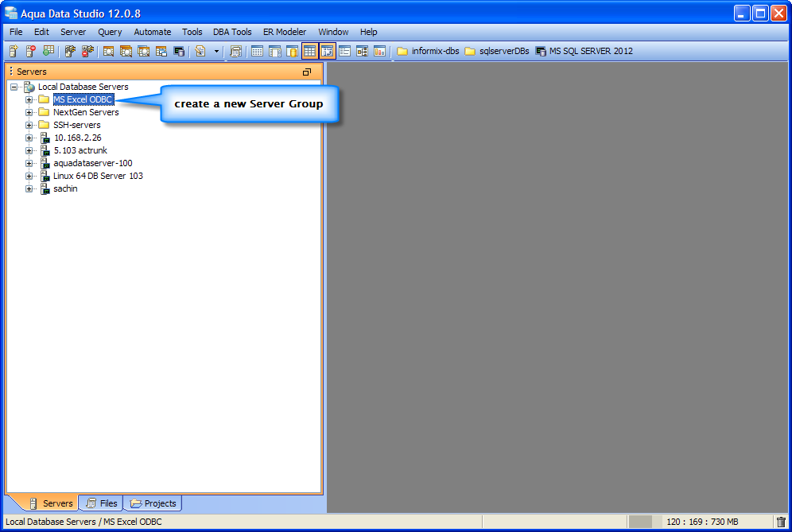Switch to the Servers tab
Viewport: 792px width, 532px height.
tap(51, 503)
